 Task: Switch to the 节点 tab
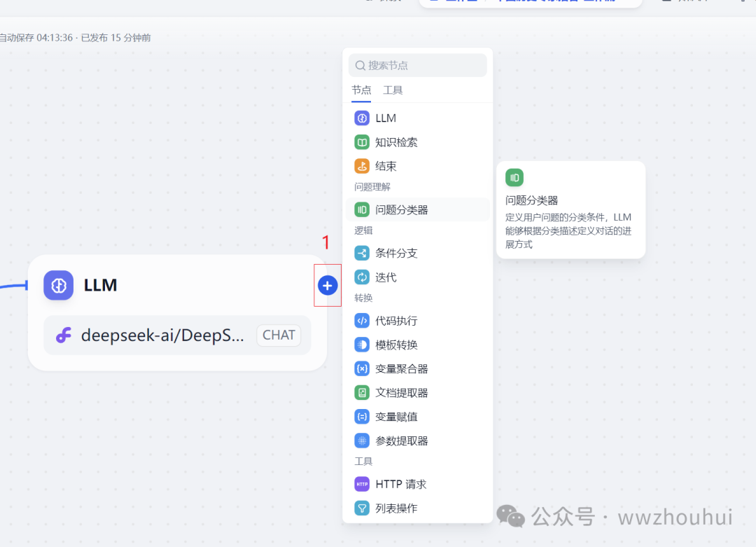[x=361, y=90]
